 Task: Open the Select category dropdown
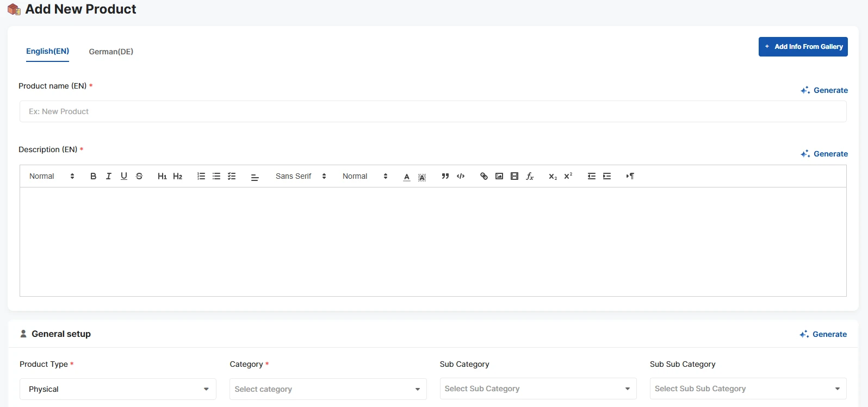click(328, 389)
